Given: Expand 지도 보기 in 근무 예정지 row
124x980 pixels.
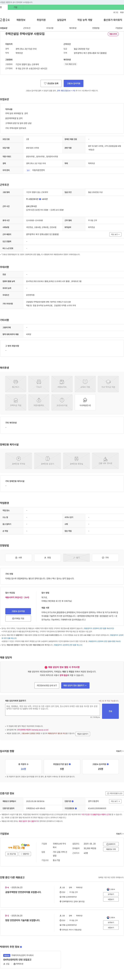Looking at the screenshot, I should click(x=115, y=234).
